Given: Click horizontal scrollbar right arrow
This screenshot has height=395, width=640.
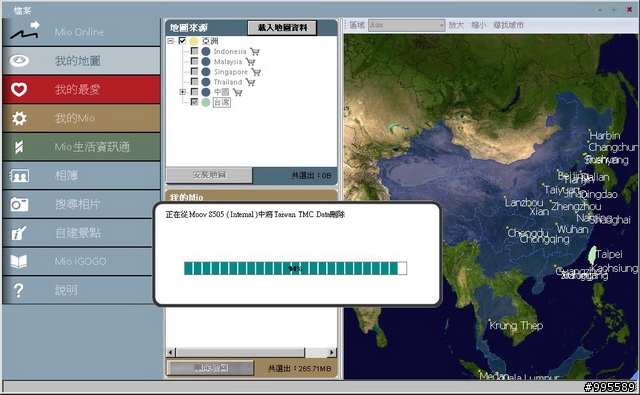Looking at the screenshot, I should coord(332,352).
